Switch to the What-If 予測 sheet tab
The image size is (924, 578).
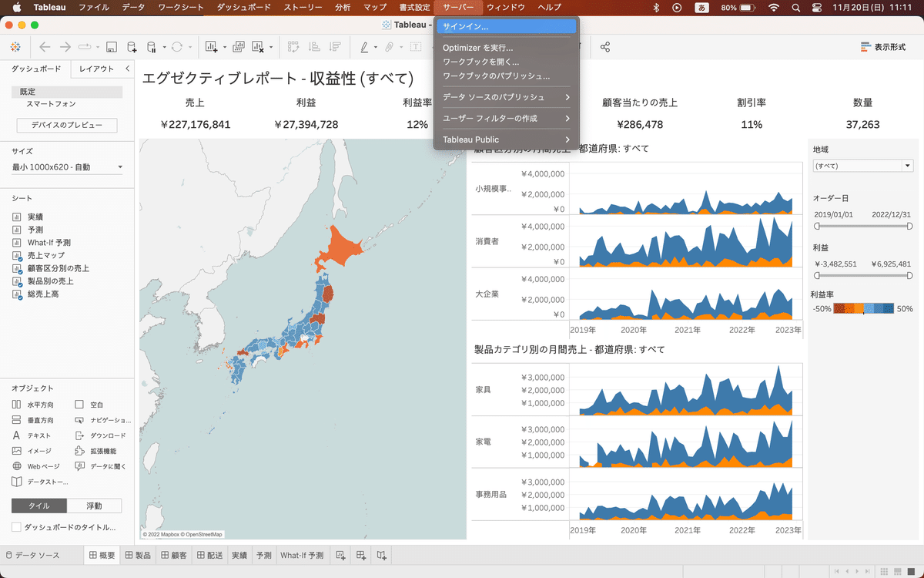click(302, 555)
